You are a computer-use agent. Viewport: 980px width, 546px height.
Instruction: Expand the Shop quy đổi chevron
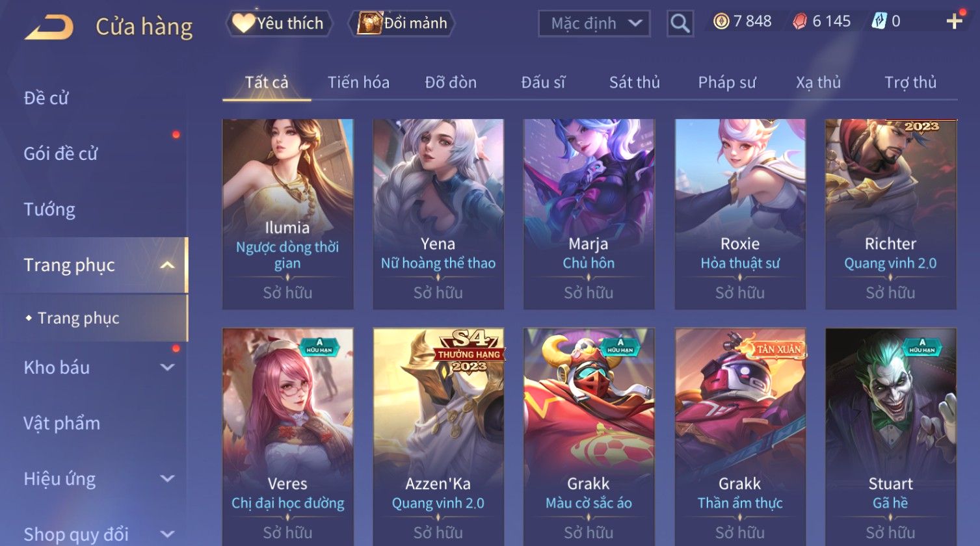pyautogui.click(x=167, y=534)
